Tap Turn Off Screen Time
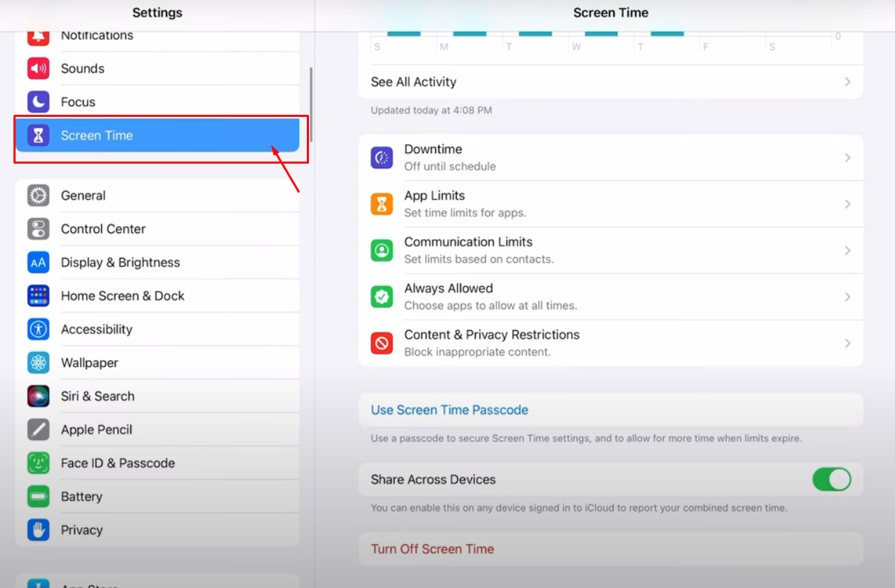The height and width of the screenshot is (588, 895). pos(432,549)
